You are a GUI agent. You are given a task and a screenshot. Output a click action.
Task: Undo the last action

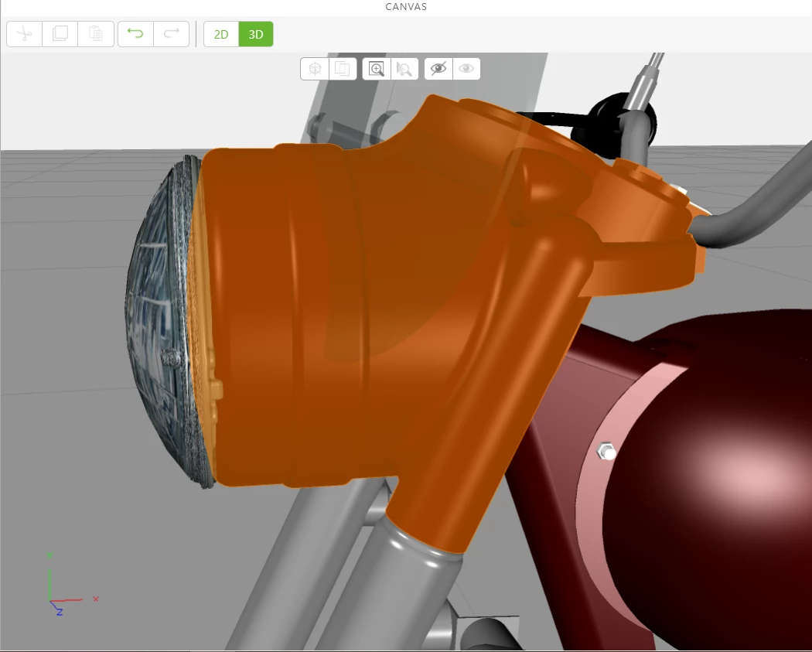tap(135, 34)
